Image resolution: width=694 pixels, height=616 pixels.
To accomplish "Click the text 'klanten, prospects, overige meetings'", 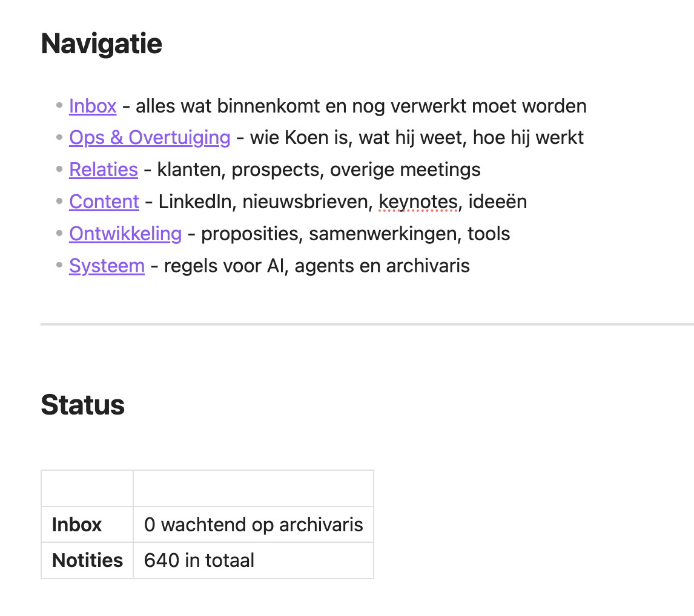I will [x=319, y=170].
